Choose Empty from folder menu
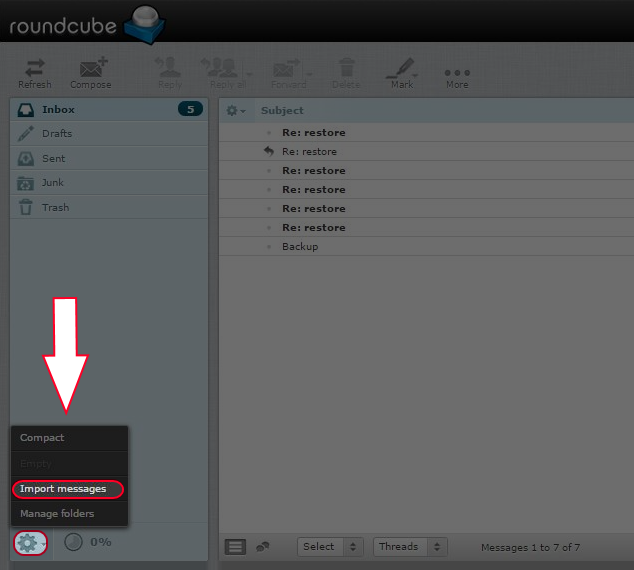 [70, 464]
